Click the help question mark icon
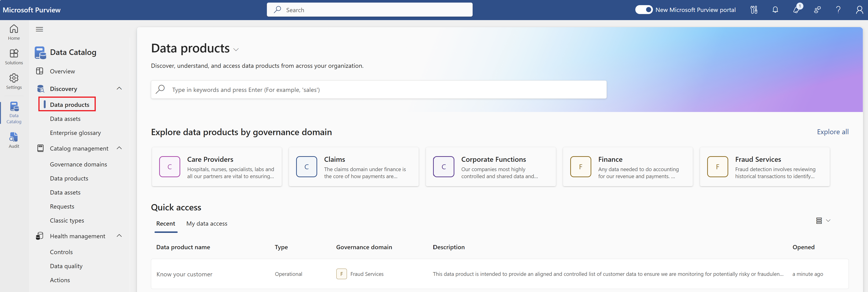The image size is (868, 292). click(838, 10)
